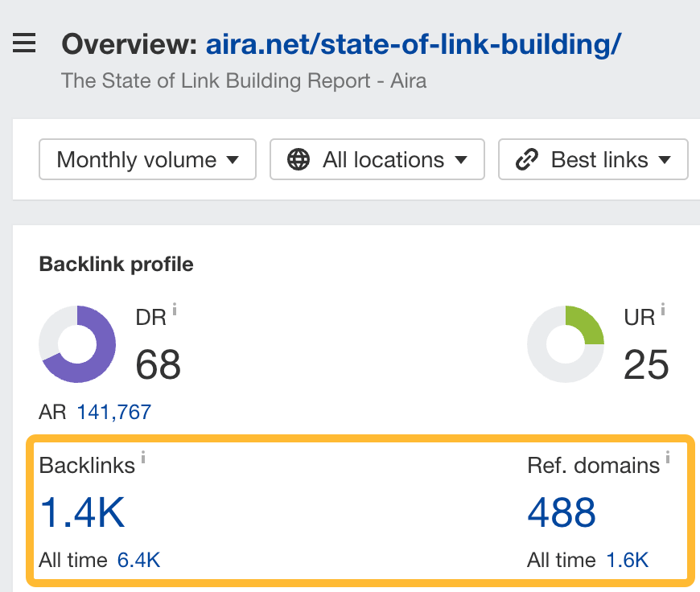The image size is (700, 592).
Task: Show Ref. domains info tooltip icon
Action: pos(668,457)
